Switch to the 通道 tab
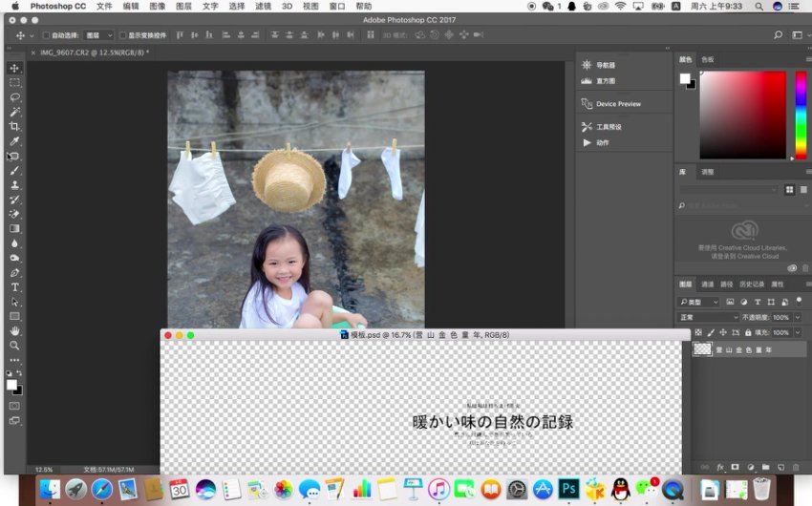The image size is (812, 506). [x=707, y=285]
